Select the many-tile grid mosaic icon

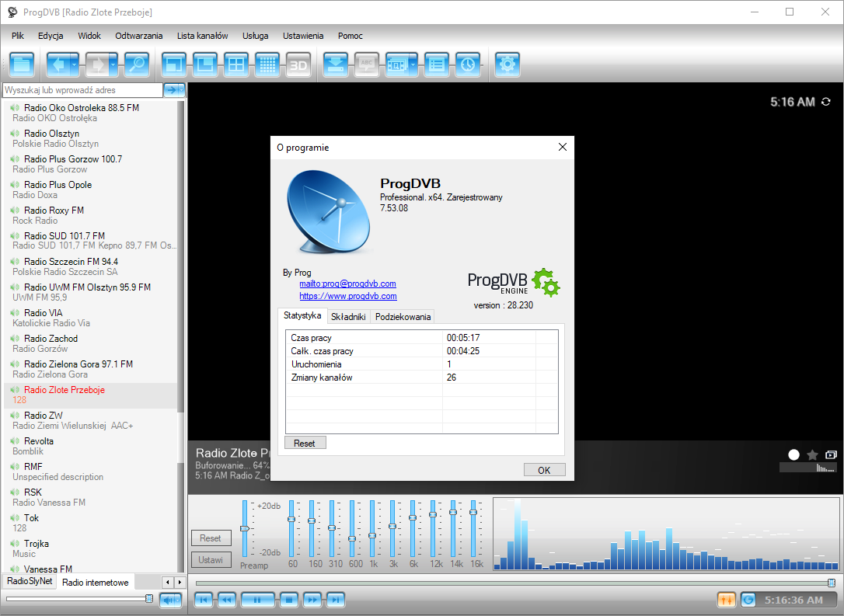coord(267,64)
